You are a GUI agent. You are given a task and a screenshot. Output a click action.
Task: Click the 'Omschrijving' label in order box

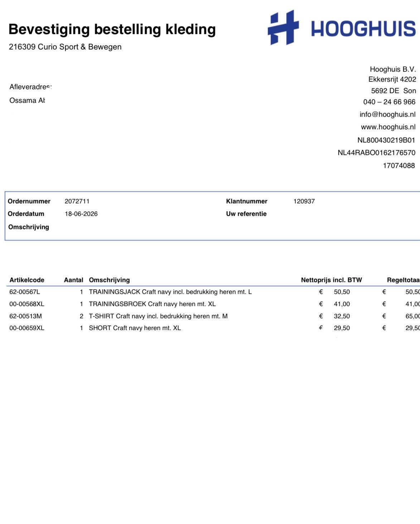pyautogui.click(x=29, y=227)
